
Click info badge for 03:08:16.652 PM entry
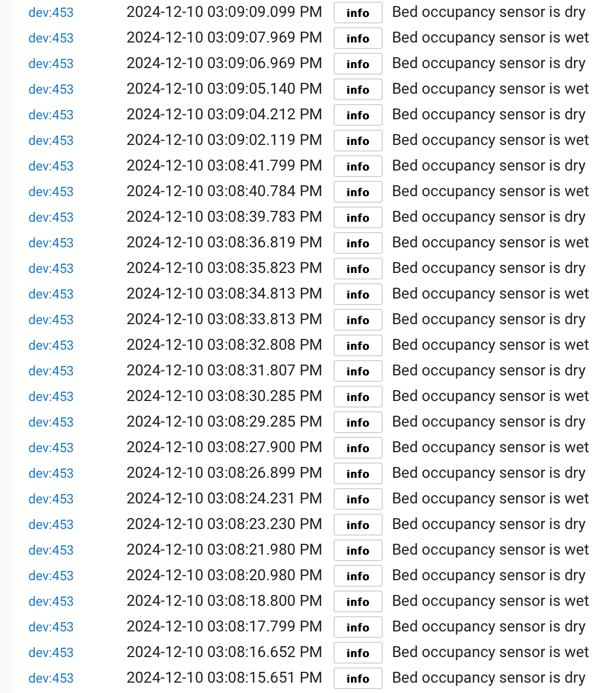click(x=358, y=653)
